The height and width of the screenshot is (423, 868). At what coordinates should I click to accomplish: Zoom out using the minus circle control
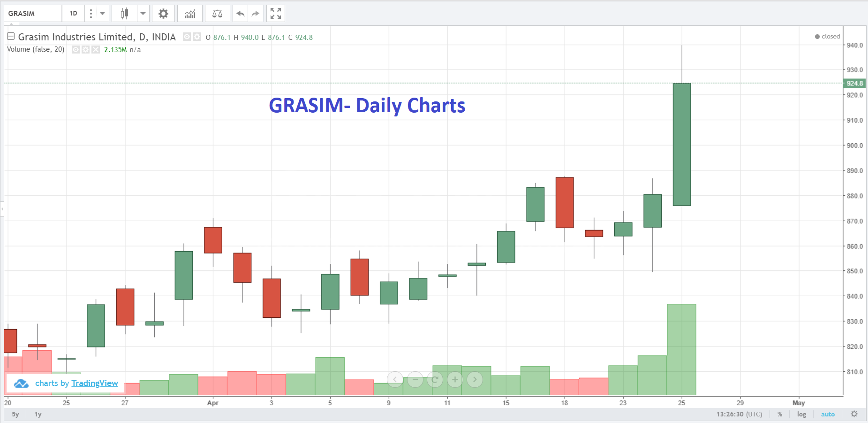(x=415, y=379)
